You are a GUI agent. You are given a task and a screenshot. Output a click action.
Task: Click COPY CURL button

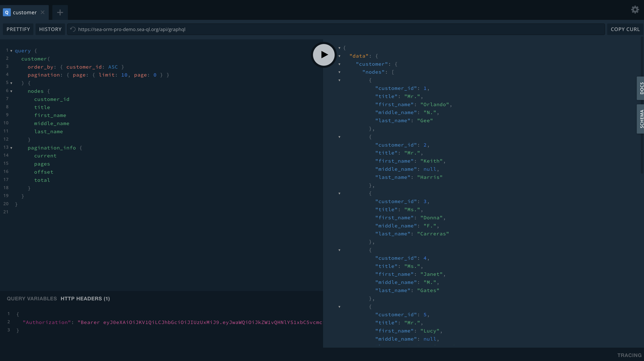[625, 29]
